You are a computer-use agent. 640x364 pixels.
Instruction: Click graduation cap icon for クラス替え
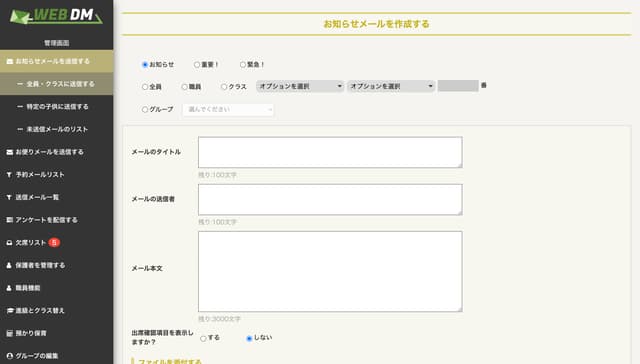pos(10,311)
